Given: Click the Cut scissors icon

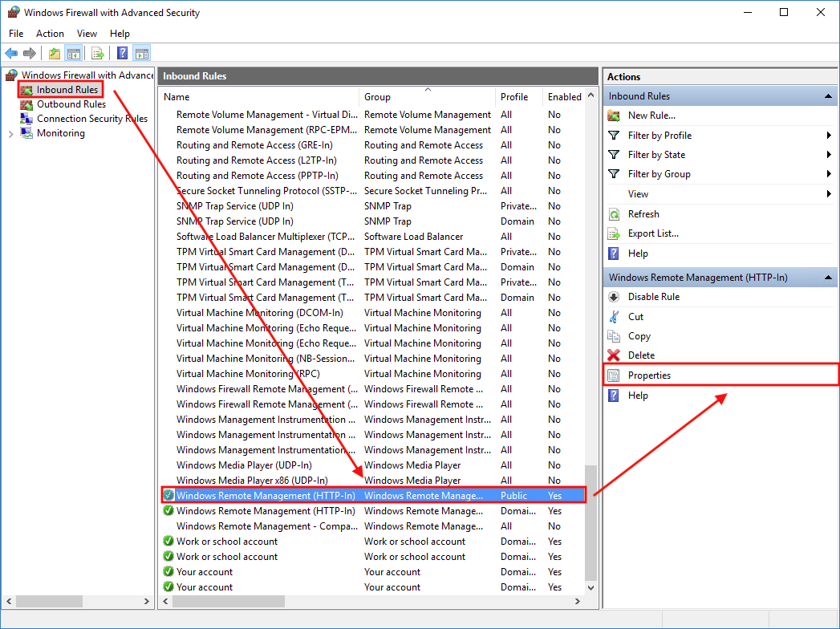Looking at the screenshot, I should pyautogui.click(x=614, y=317).
